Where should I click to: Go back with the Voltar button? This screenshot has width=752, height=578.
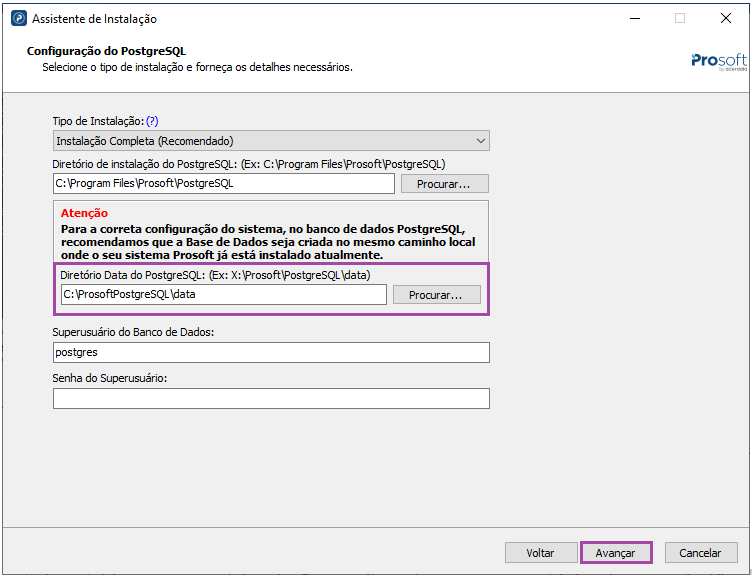(541, 553)
